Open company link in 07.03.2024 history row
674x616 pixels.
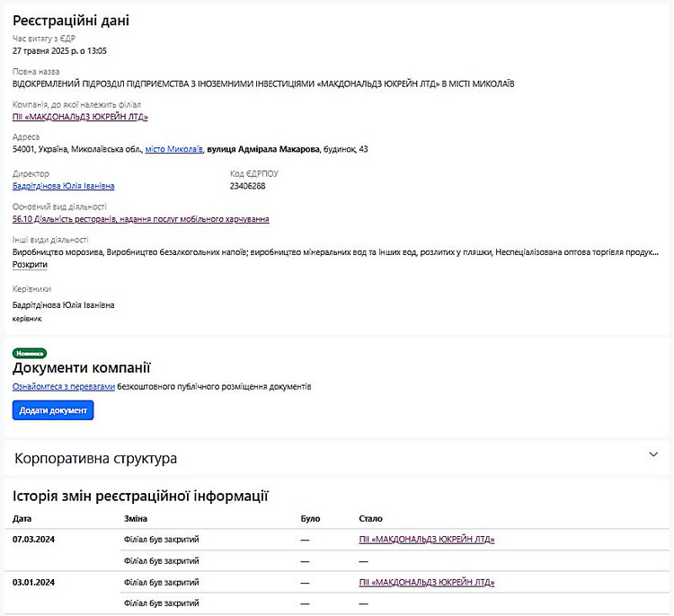pyautogui.click(x=426, y=540)
